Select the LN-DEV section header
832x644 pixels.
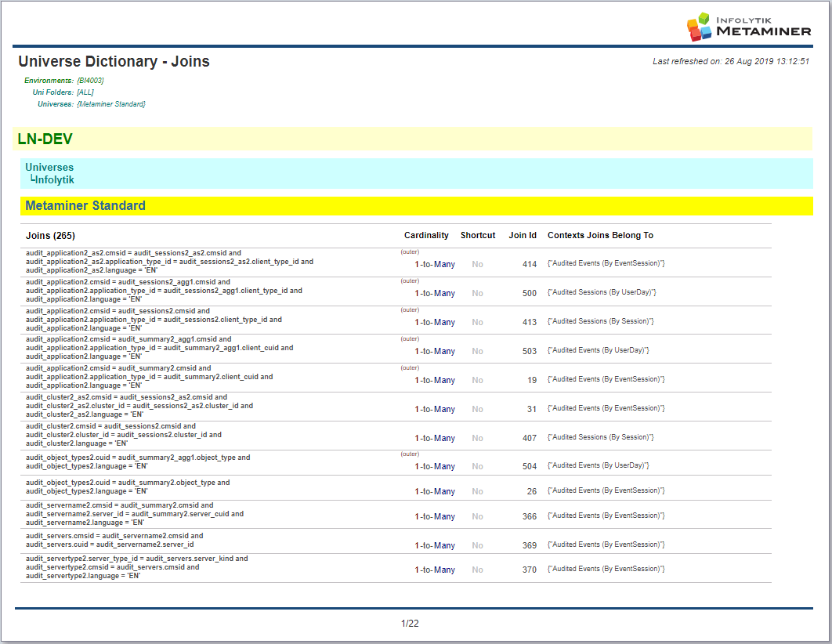[x=45, y=139]
